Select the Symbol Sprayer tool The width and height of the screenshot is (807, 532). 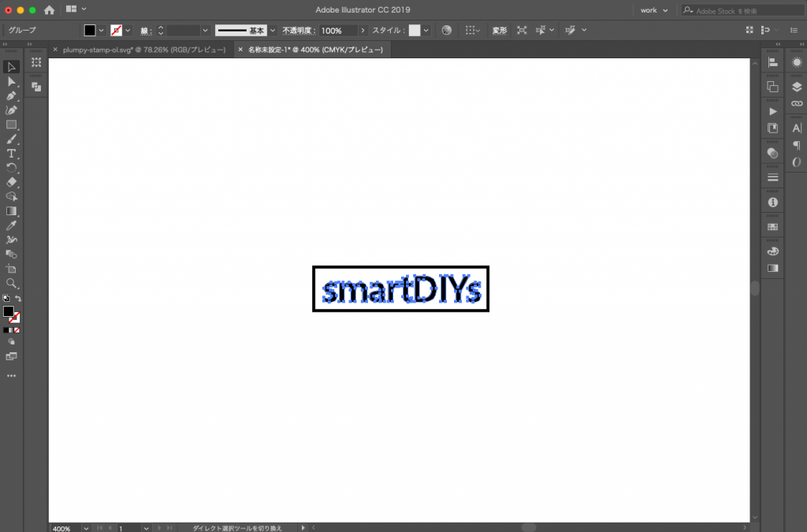coord(11,240)
